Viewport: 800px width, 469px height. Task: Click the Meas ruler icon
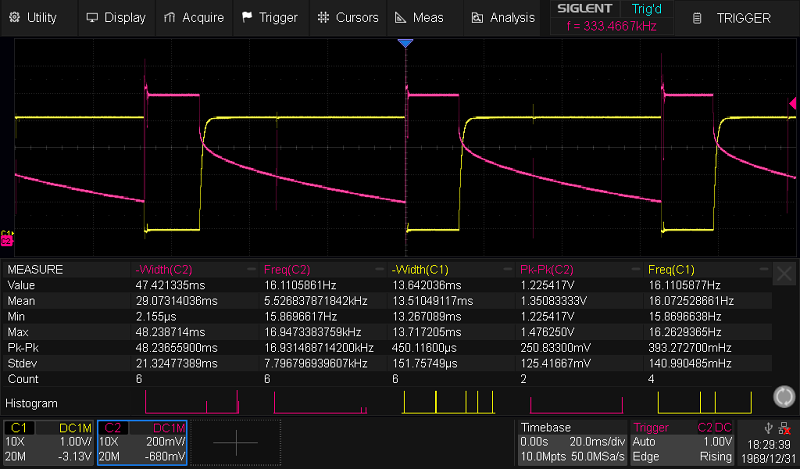pyautogui.click(x=400, y=17)
